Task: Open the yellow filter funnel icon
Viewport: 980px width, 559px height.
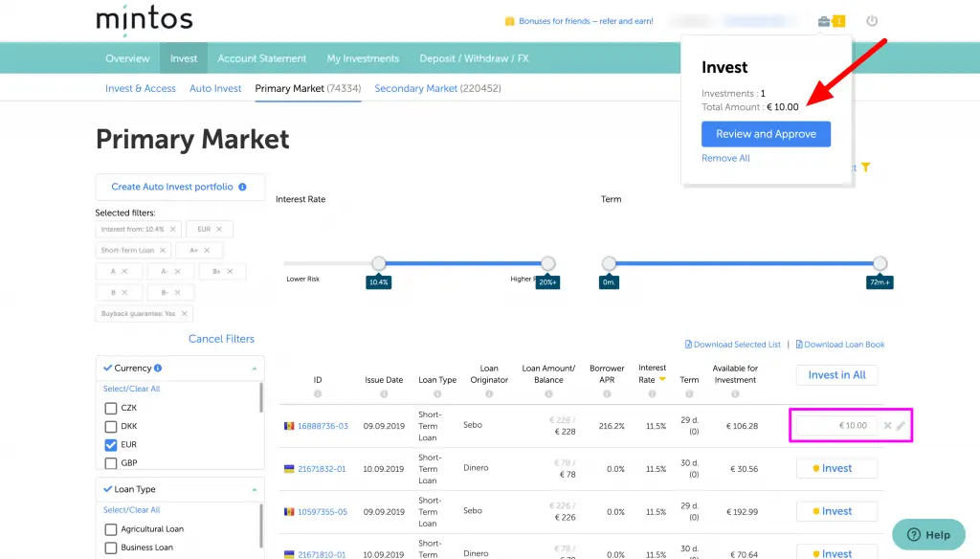Action: coord(865,167)
